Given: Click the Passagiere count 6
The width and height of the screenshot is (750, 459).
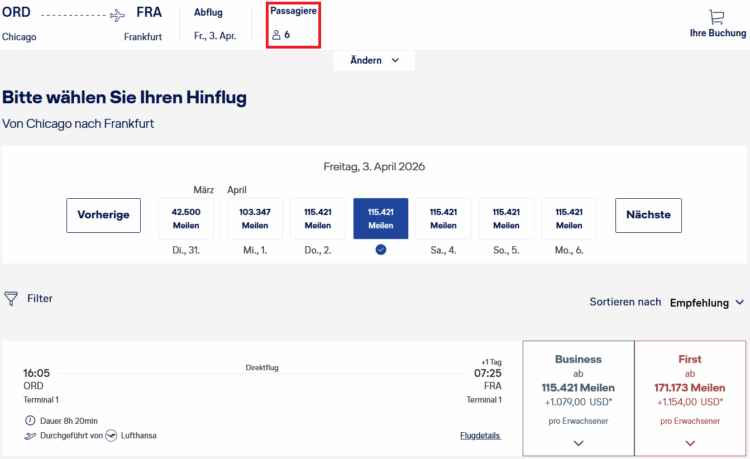Looking at the screenshot, I should (x=287, y=34).
